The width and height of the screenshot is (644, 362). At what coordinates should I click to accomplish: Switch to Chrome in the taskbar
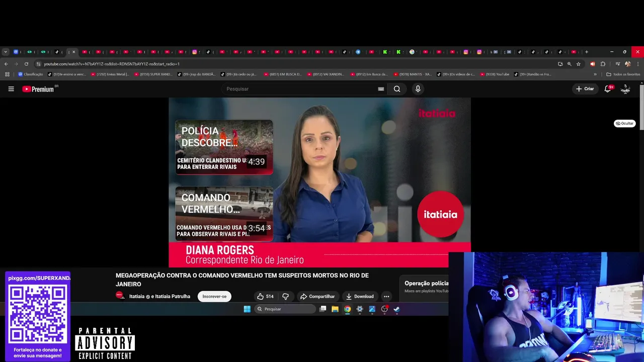(x=347, y=309)
